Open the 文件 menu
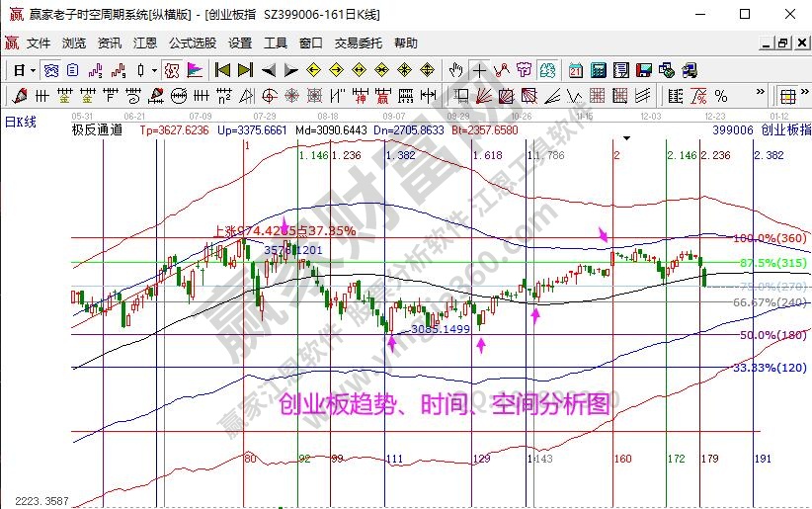 (x=39, y=43)
